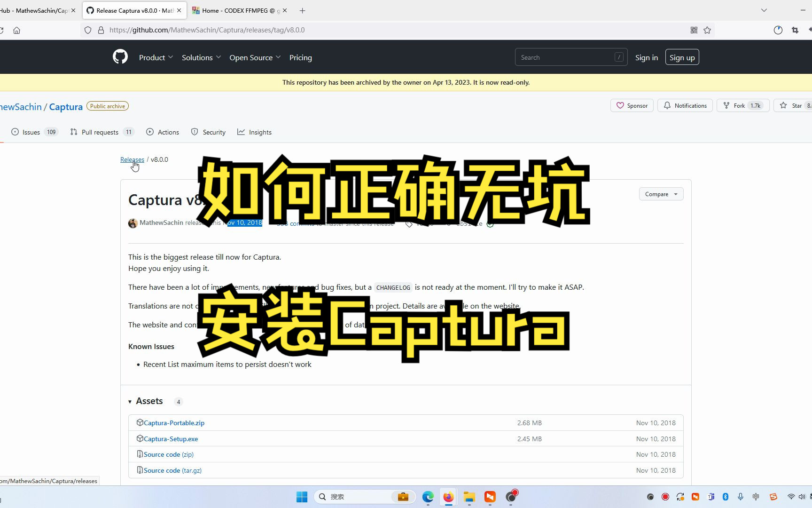Download Captura-Setup.exe
Screen dimensions: 812x508
171,438
